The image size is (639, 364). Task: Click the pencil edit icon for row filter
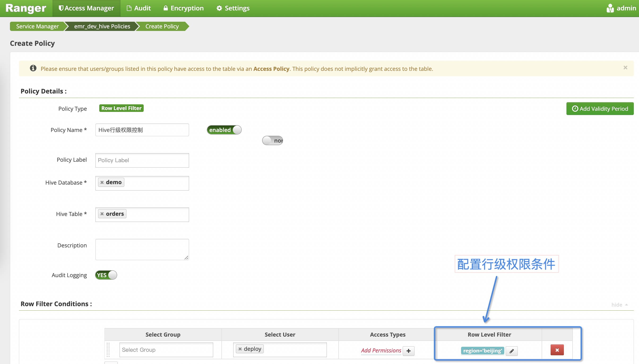point(511,351)
